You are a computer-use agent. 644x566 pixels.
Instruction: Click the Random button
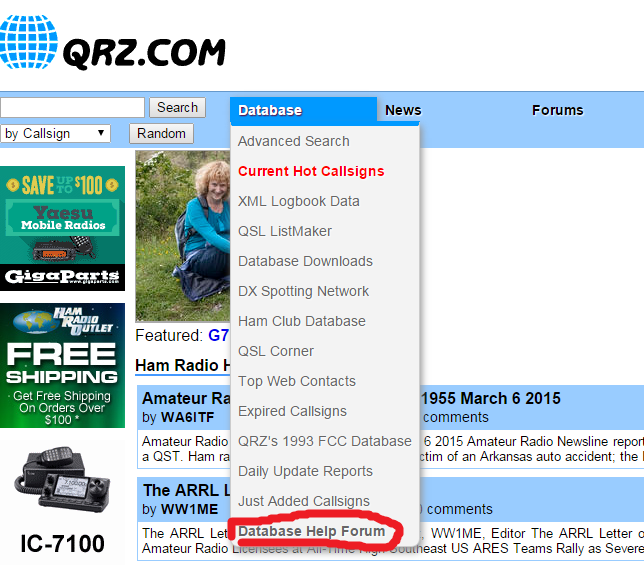pos(161,133)
